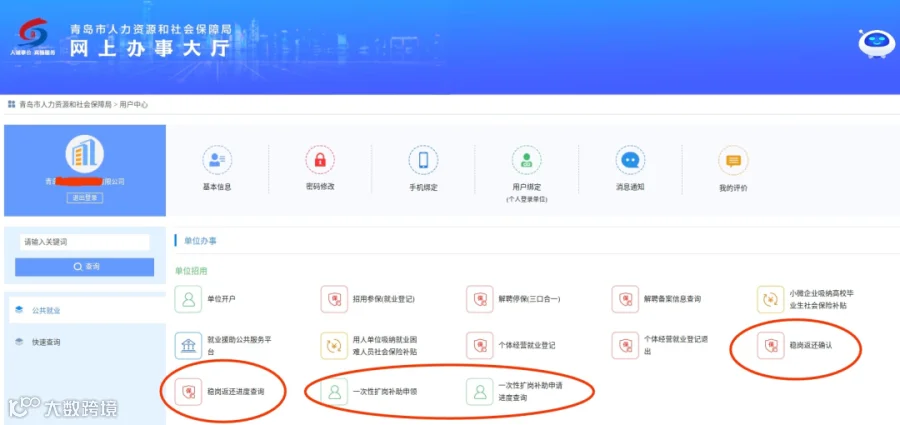Click the 一次性扩岗补助申领 text link
The image size is (900, 425).
(x=385, y=392)
